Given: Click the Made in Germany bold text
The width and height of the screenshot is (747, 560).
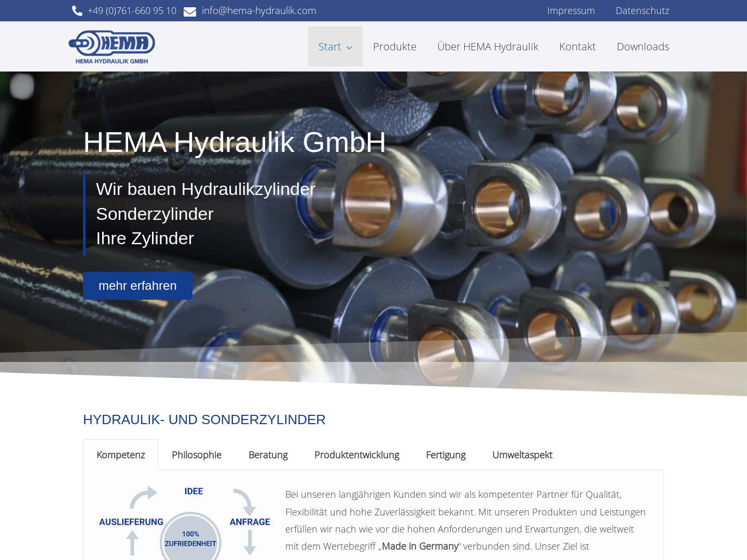Looking at the screenshot, I should [420, 546].
